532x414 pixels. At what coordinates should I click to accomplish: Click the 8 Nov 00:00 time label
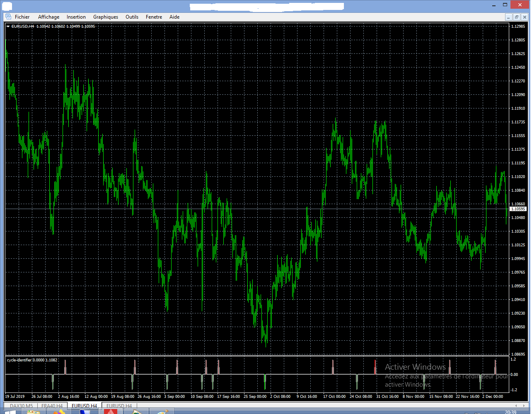pos(414,397)
